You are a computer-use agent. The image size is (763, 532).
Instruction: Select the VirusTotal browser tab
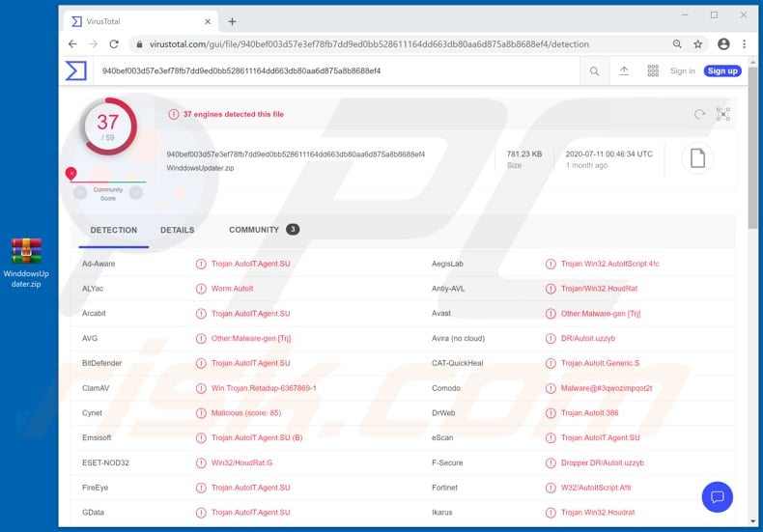pos(140,21)
